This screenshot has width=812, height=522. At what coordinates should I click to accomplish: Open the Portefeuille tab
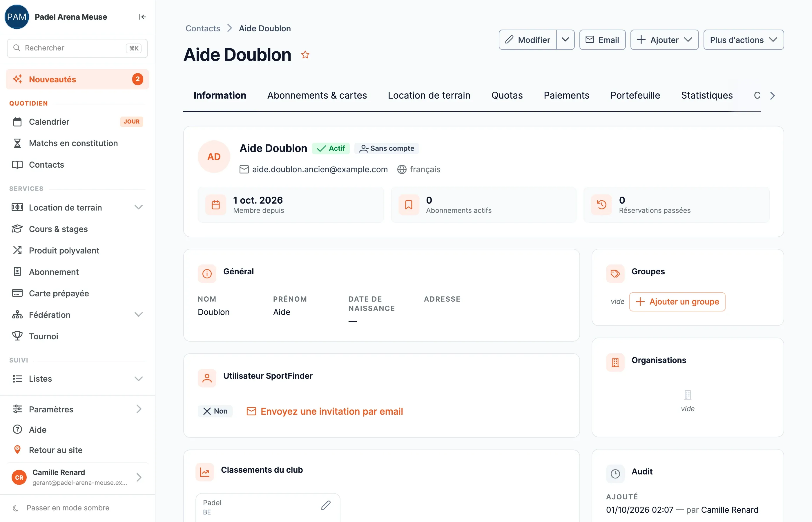point(635,95)
